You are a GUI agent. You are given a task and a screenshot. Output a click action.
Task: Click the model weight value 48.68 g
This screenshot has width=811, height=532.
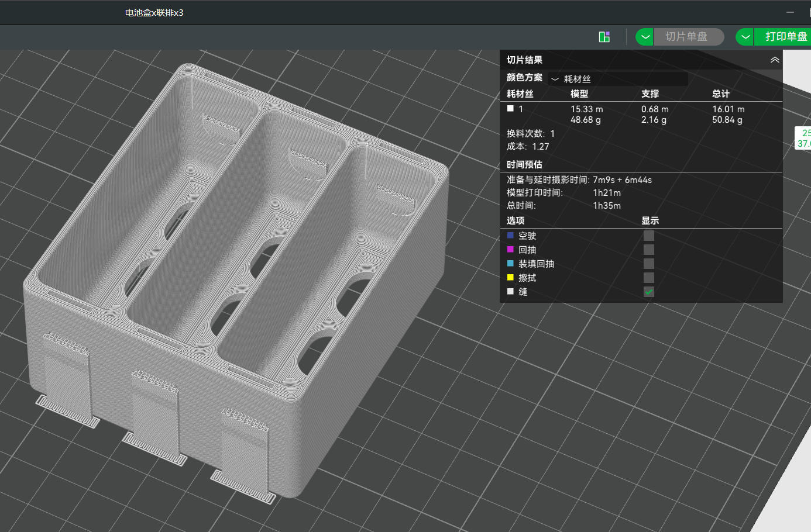point(586,120)
